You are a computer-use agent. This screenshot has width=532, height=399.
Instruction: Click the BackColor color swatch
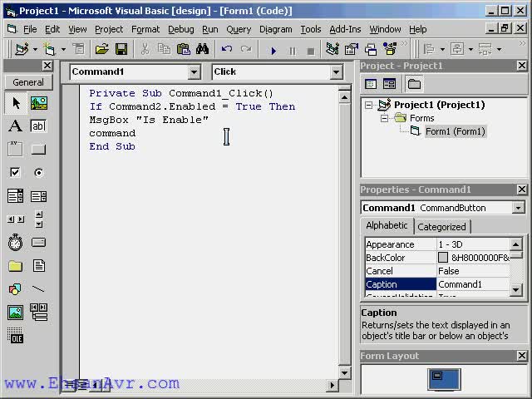443,258
